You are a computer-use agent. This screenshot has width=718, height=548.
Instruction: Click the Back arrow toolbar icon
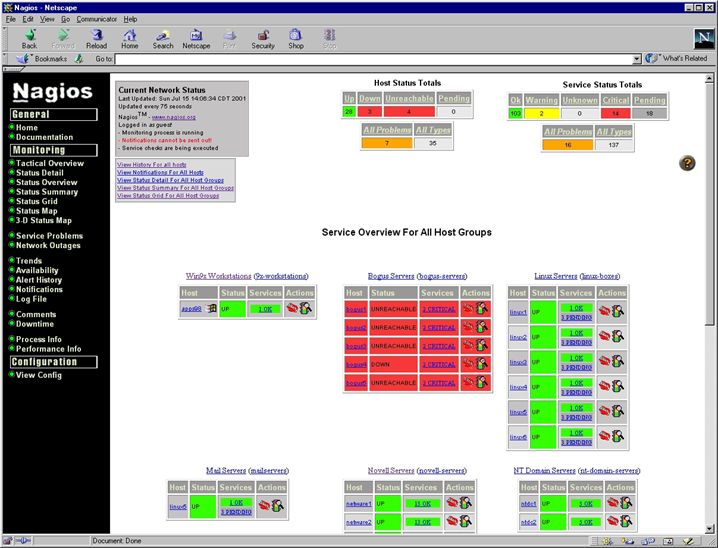coord(30,36)
